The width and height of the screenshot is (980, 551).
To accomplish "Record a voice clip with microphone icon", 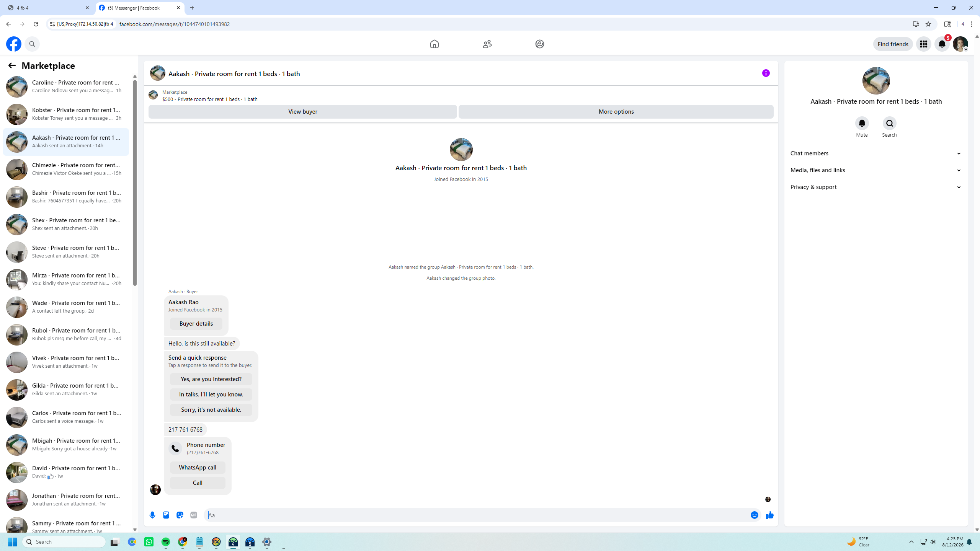I will coord(152,515).
